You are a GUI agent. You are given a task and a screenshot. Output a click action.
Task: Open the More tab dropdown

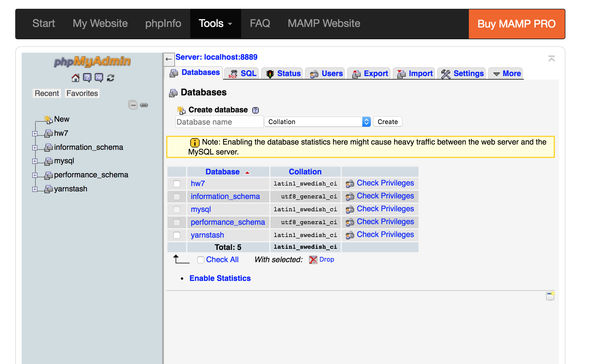(505, 73)
